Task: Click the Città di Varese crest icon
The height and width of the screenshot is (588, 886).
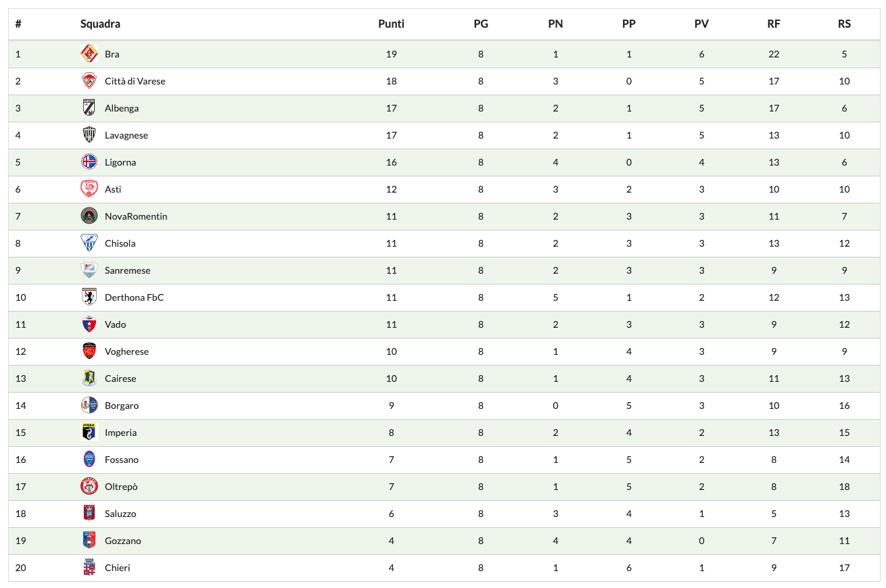Action: pos(89,81)
